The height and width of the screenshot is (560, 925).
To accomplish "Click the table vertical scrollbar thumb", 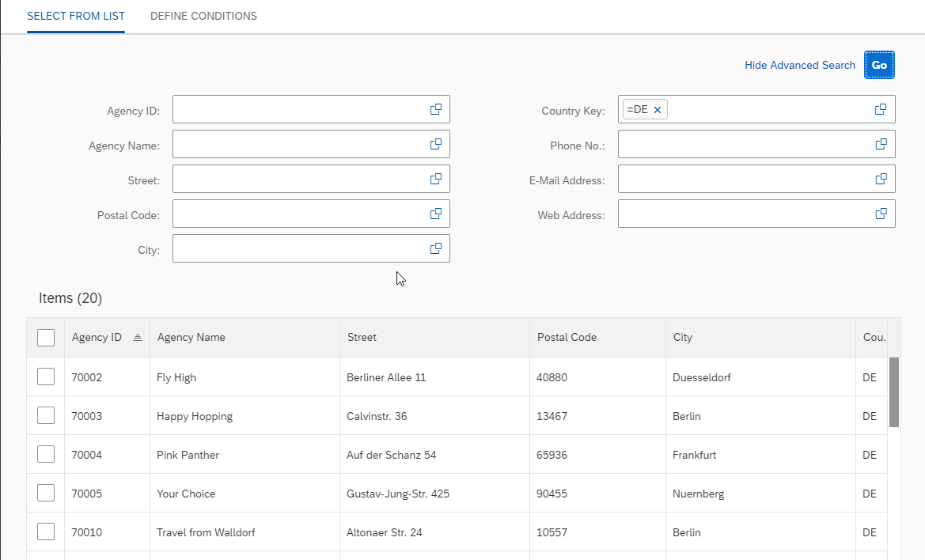I will tap(894, 392).
